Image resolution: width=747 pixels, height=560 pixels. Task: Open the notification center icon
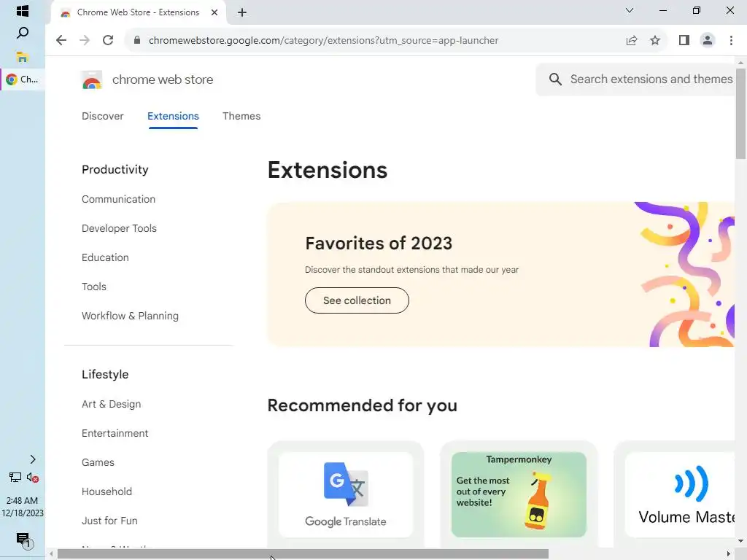coord(23,540)
